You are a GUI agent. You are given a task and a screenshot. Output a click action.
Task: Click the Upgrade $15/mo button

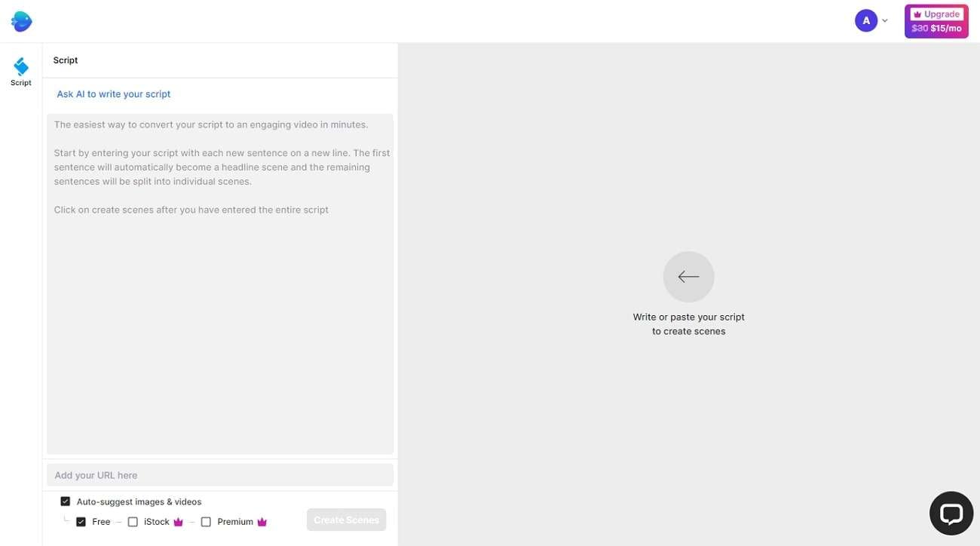click(936, 21)
